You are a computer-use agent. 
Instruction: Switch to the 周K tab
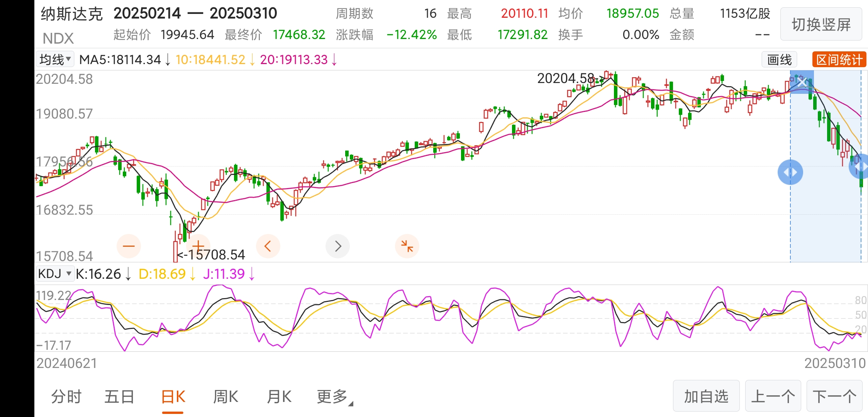(226, 397)
